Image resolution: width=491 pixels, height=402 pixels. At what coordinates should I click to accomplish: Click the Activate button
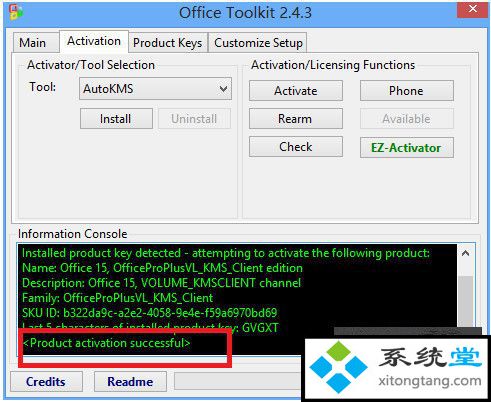pos(296,91)
